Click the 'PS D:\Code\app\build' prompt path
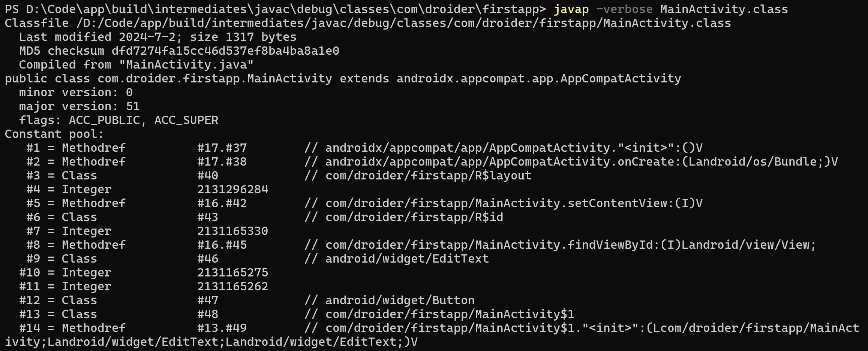The image size is (868, 351). (275, 9)
